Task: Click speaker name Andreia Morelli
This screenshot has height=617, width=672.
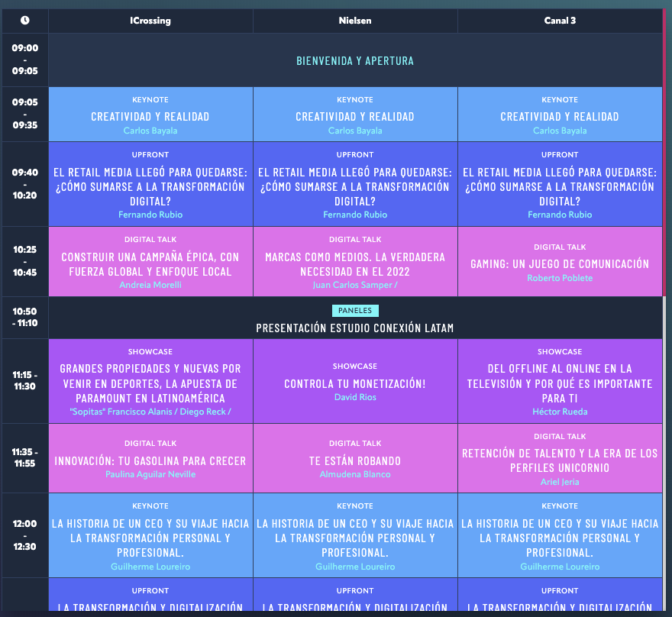Action: click(150, 285)
